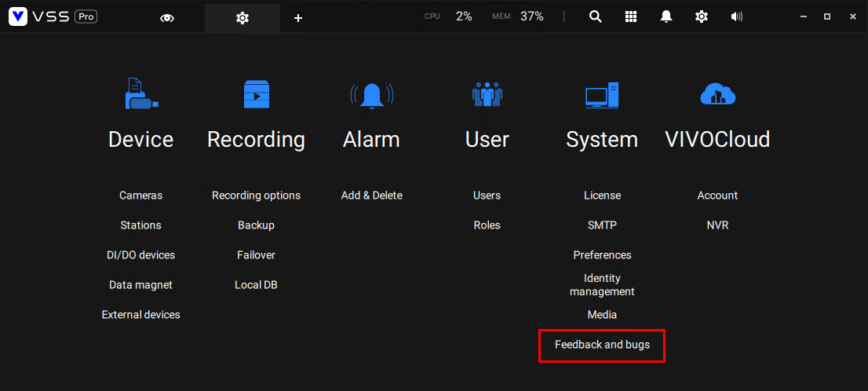
Task: Open Alarm Add & Delete
Action: (371, 195)
